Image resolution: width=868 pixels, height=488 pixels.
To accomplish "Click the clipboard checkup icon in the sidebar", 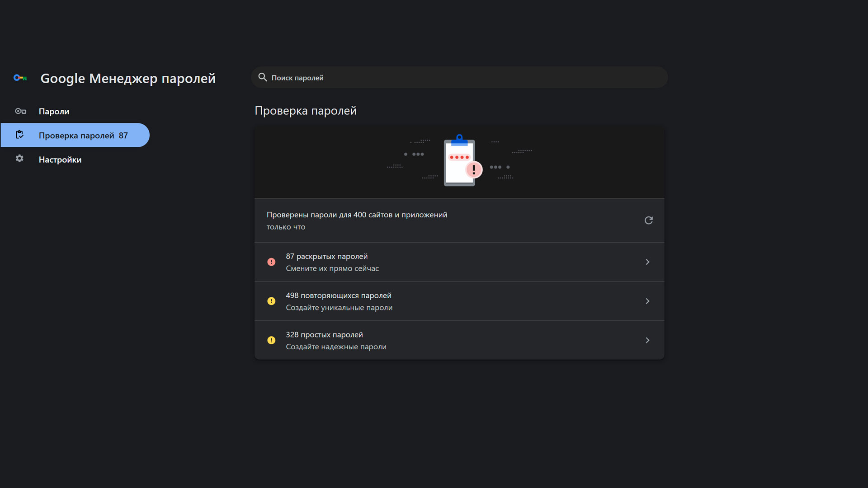I will click(19, 135).
